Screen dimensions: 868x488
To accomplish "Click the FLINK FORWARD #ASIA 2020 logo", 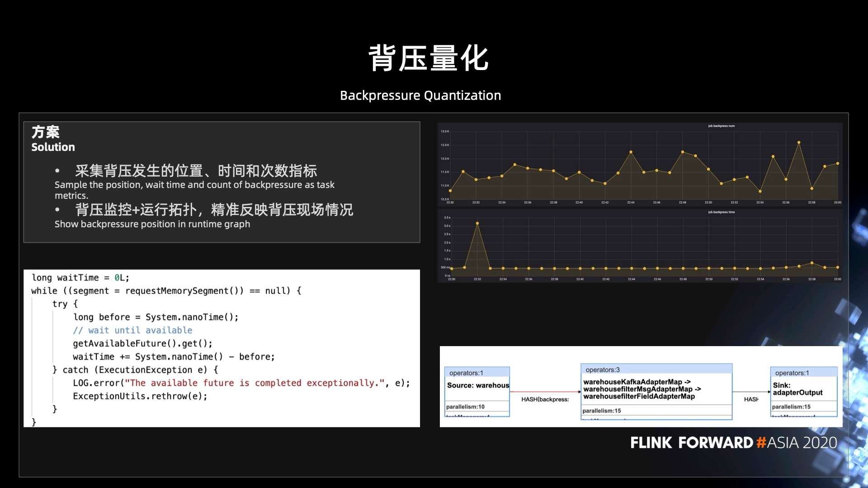I will [x=733, y=442].
